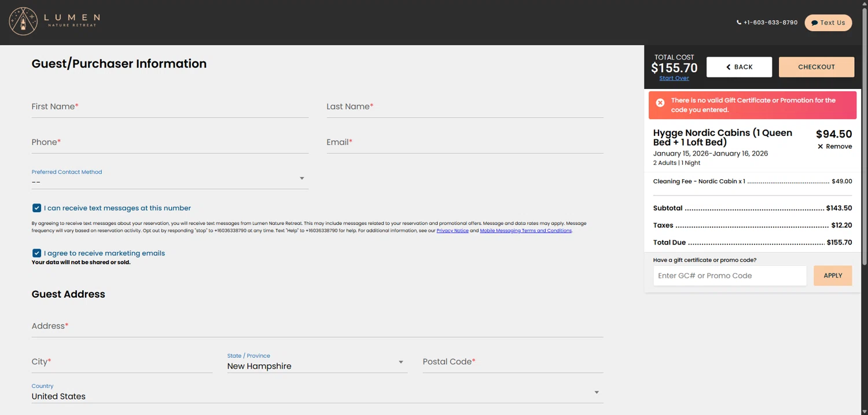Click the chat bubble icon in Text Us
Viewport: 868px width, 415px height.
814,23
